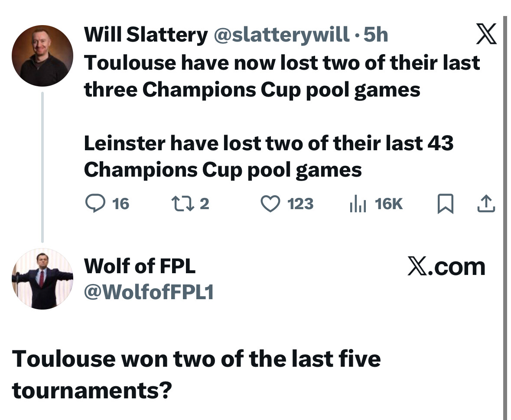Like the tweet with the heart icon
Image resolution: width=511 pixels, height=420 pixels.
click(x=270, y=204)
